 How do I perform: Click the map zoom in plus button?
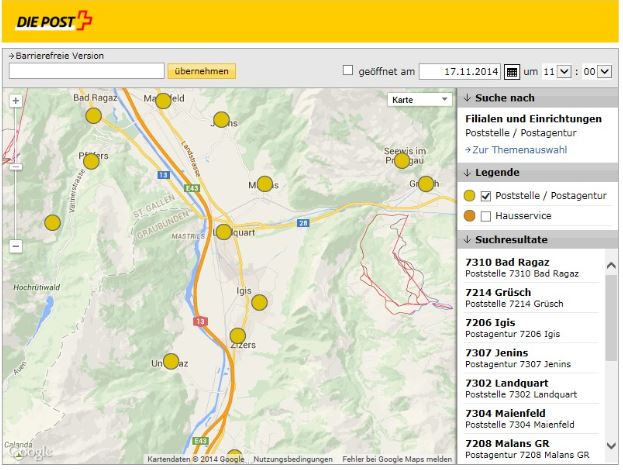[15, 101]
